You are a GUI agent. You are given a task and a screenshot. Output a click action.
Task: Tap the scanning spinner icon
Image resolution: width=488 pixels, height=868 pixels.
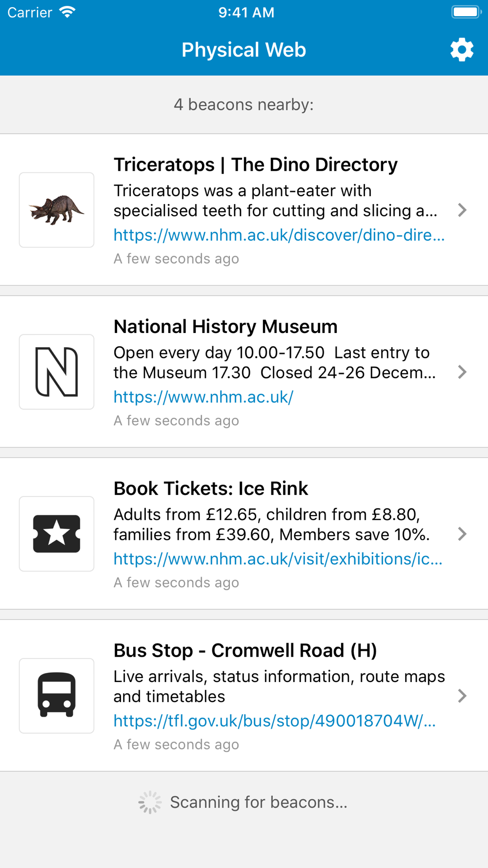150,802
